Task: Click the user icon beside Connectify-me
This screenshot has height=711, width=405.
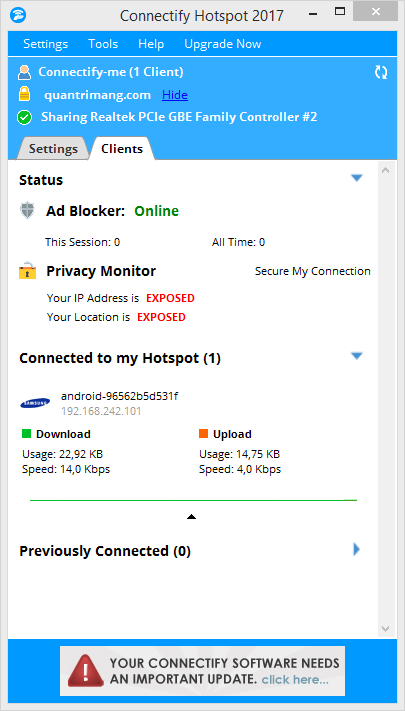Action: (x=24, y=72)
